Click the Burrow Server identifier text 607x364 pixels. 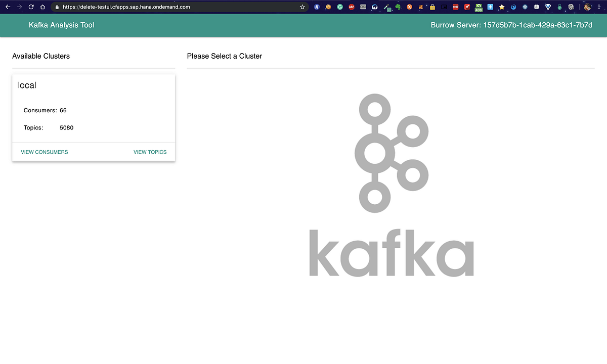point(511,24)
